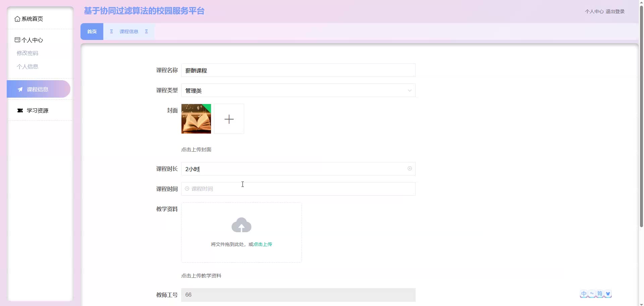Open the 课程类型 dropdown showing 管理类
Image resolution: width=644 pixels, height=306 pixels.
pyautogui.click(x=298, y=90)
